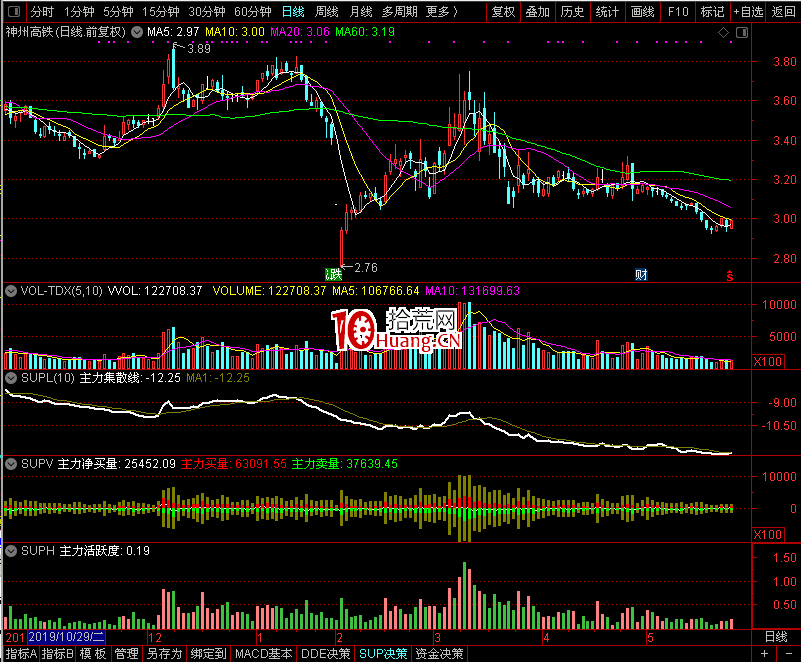Open the 模板 template tab
Screen dimensions: 801x662
[x=92, y=654]
